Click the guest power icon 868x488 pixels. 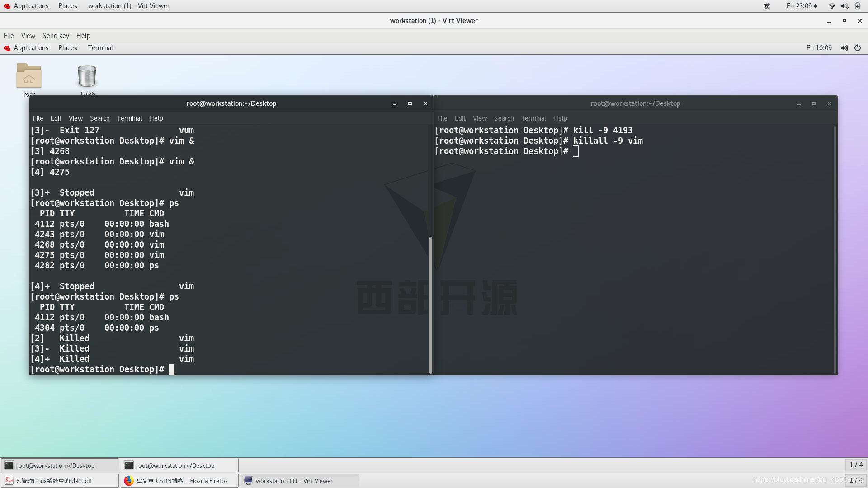pyautogui.click(x=858, y=48)
